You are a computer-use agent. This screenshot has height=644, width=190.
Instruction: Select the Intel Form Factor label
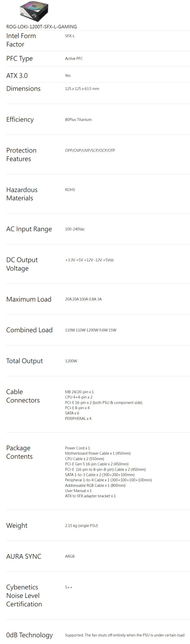tap(21, 40)
